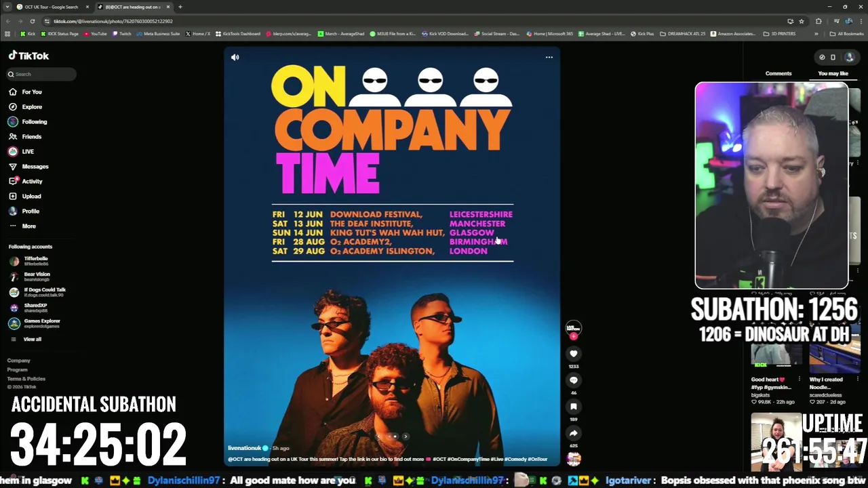
Task: Like the post with heart icon
Action: click(x=573, y=353)
